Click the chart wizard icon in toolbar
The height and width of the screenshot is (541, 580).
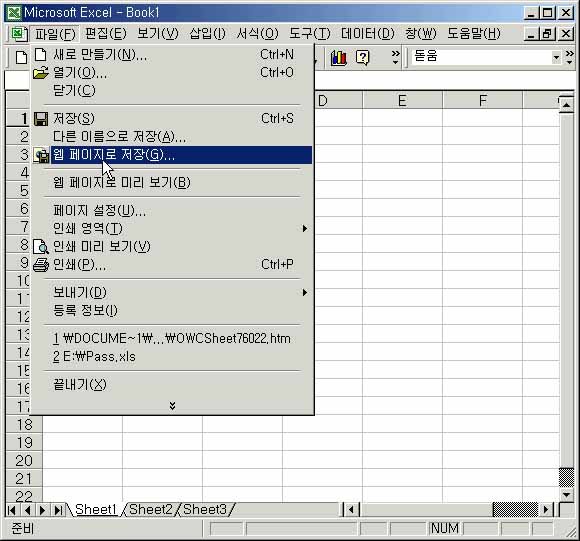tap(338, 58)
